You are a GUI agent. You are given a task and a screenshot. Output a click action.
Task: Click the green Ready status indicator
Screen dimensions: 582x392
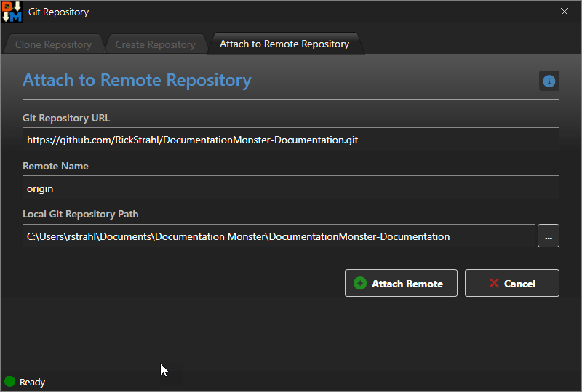(x=9, y=381)
